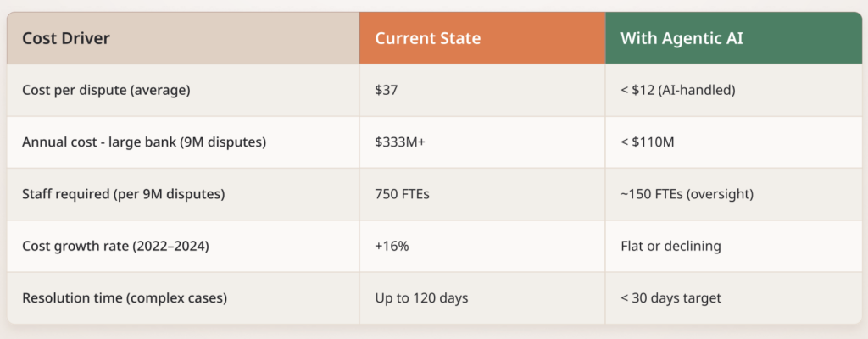Click the '< 30 days target' cell

(670, 298)
